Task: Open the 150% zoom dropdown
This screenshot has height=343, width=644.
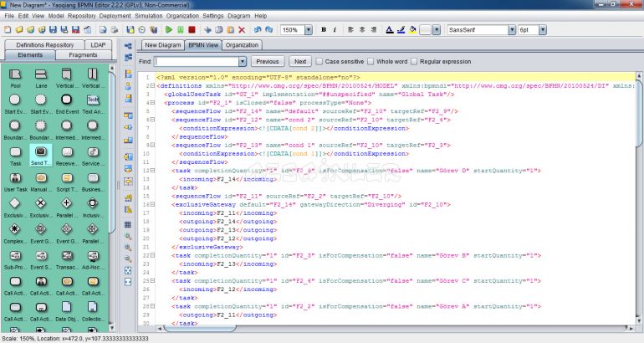Action: (x=309, y=29)
